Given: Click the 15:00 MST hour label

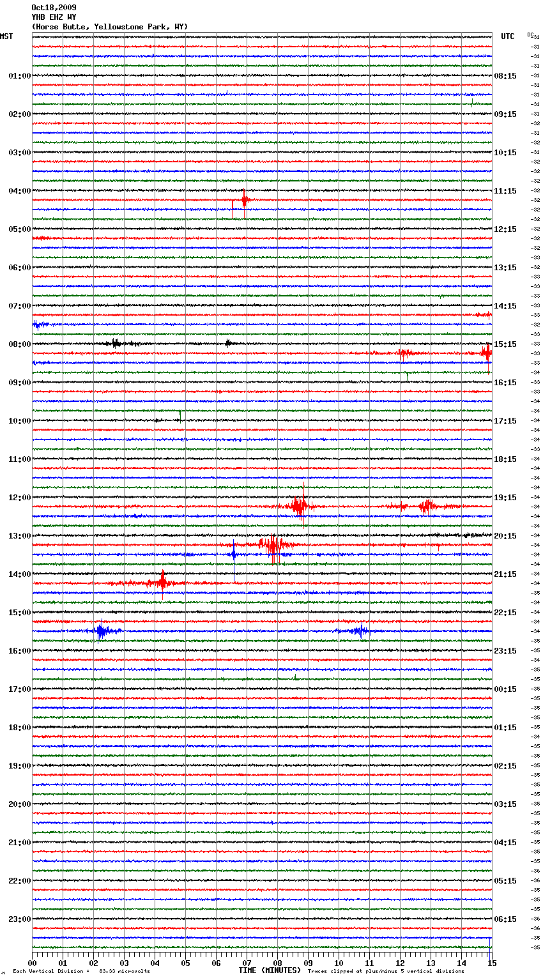Looking at the screenshot, I should pos(19,613).
